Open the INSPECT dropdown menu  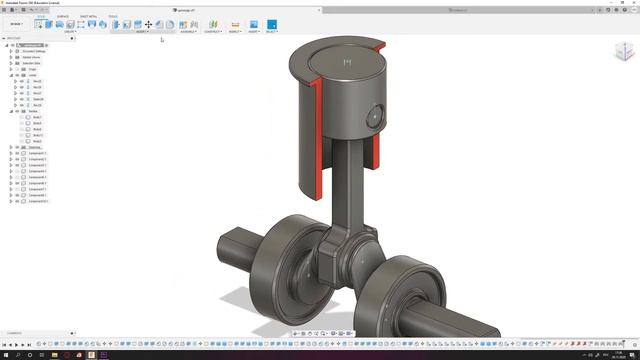(235, 31)
